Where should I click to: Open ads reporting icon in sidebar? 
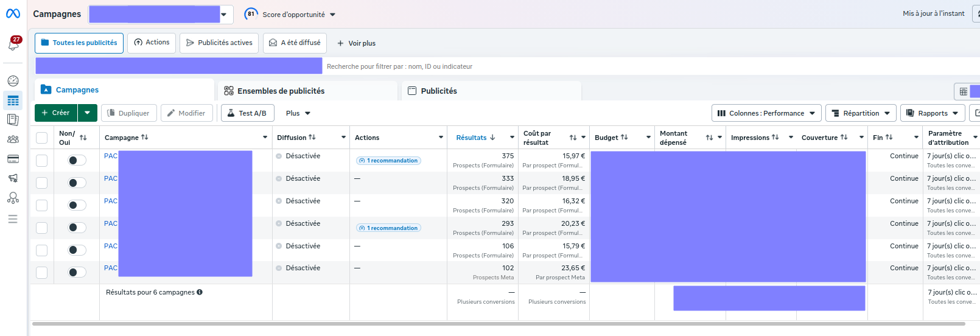point(13,120)
